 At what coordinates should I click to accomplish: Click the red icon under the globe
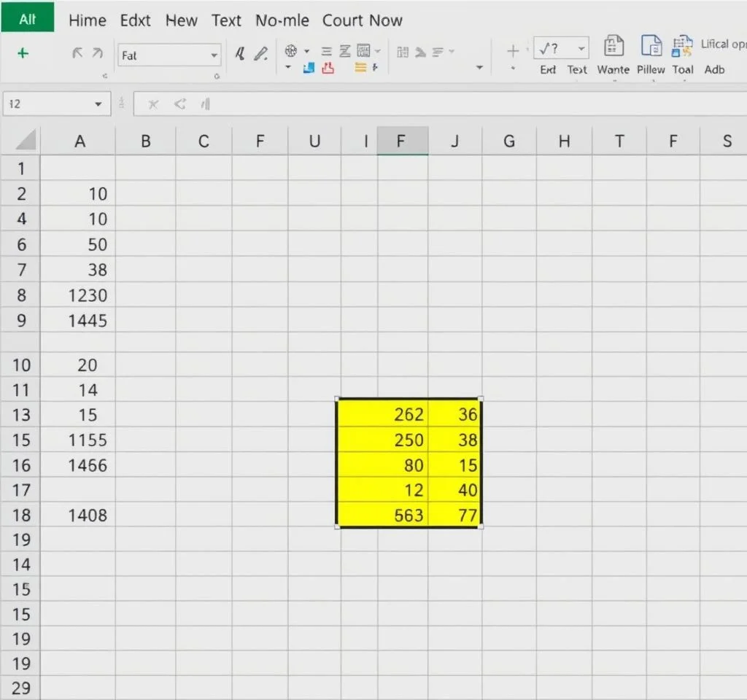point(328,69)
